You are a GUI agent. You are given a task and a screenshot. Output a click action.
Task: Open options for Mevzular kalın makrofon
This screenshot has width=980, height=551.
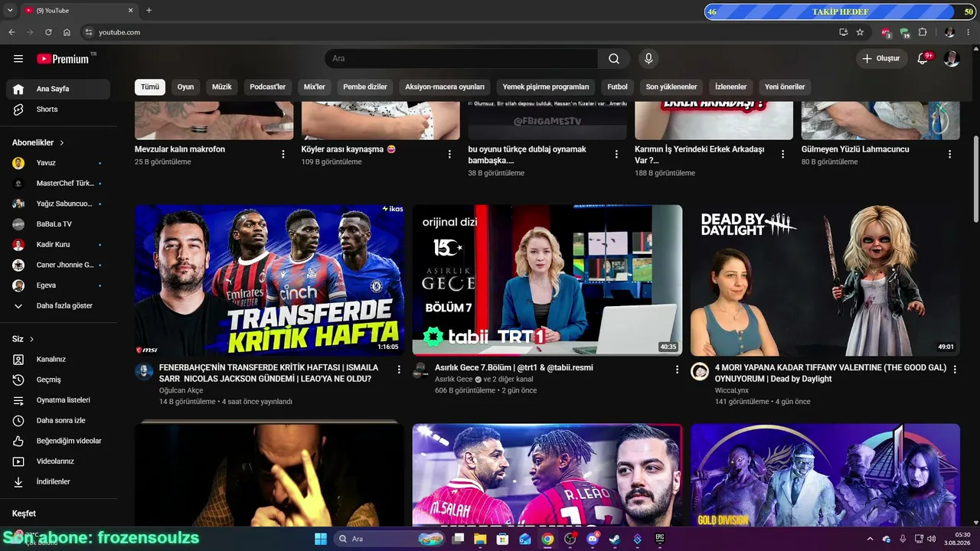[283, 155]
